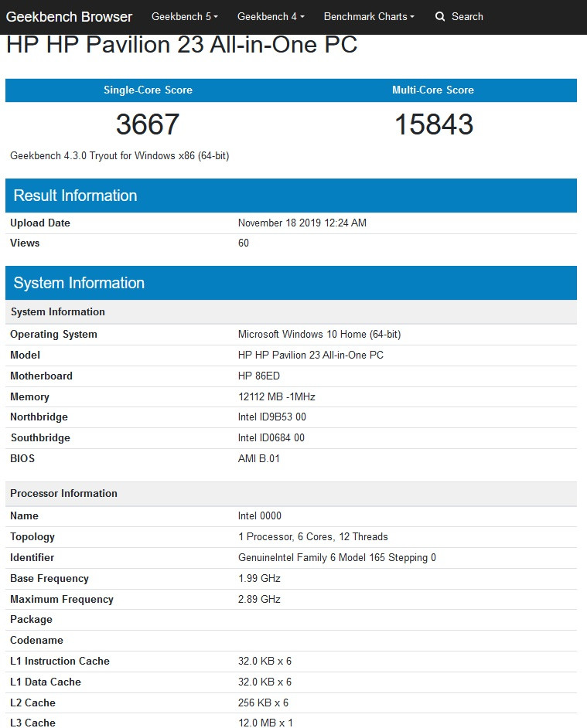Click the Processor Information subsection header

pos(63,494)
